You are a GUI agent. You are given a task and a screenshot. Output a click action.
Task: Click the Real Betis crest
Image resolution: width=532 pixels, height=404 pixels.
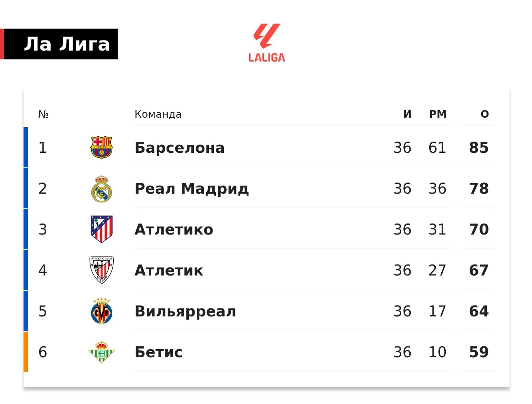102,352
